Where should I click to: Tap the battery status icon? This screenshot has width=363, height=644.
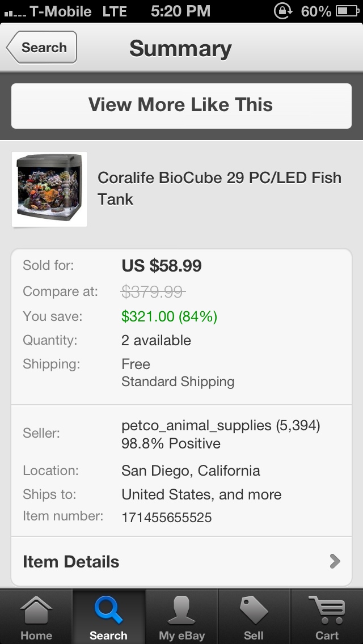tap(346, 11)
